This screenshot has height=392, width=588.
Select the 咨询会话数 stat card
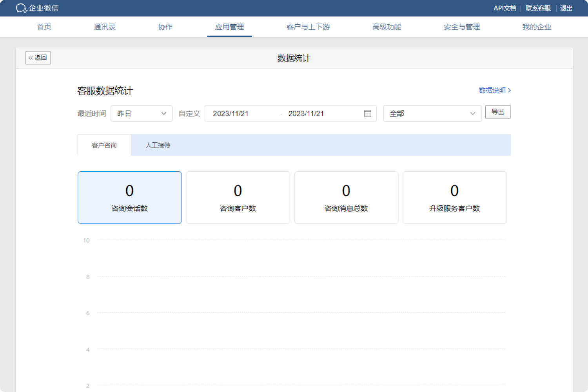click(130, 198)
